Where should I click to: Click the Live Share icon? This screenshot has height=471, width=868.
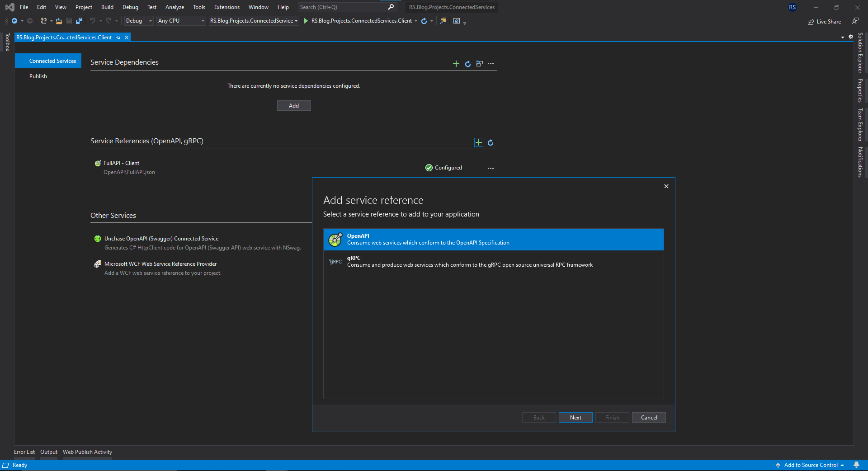(x=811, y=22)
